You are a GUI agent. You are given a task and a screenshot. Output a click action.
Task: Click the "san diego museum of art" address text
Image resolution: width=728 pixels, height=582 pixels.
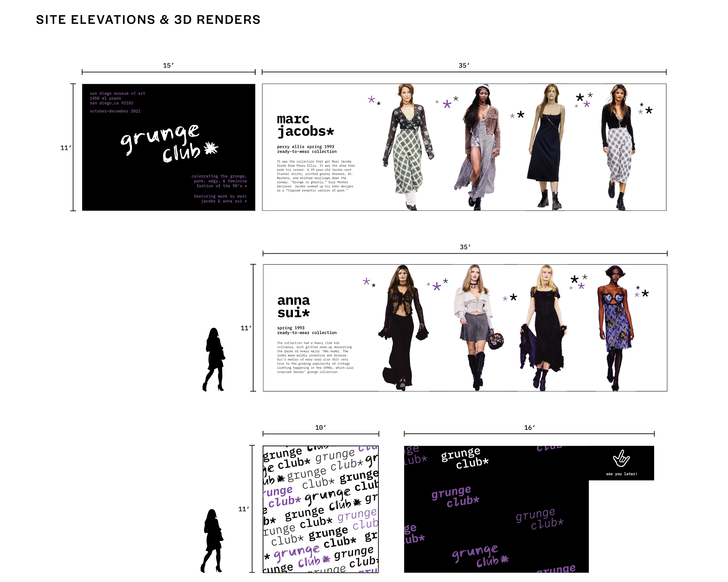pyautogui.click(x=117, y=93)
